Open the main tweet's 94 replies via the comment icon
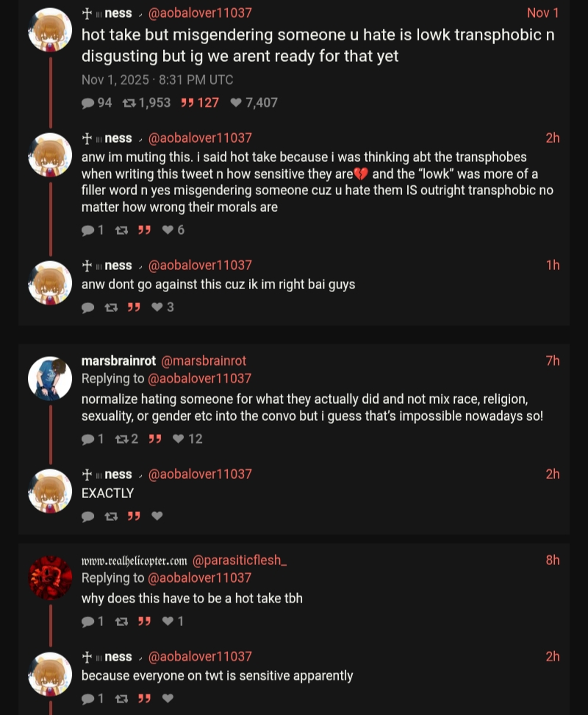Viewport: 588px width, 715px height. pos(88,103)
